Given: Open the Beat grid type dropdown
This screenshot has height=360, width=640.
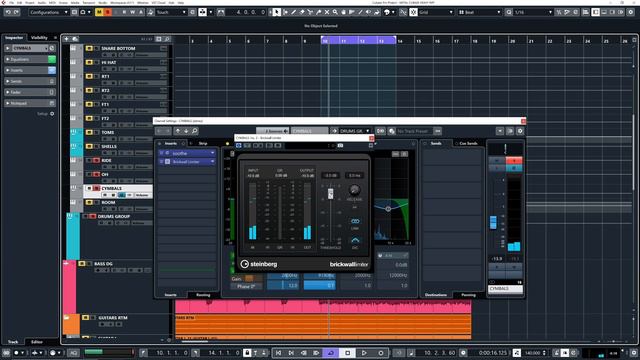Looking at the screenshot, I should 479,12.
